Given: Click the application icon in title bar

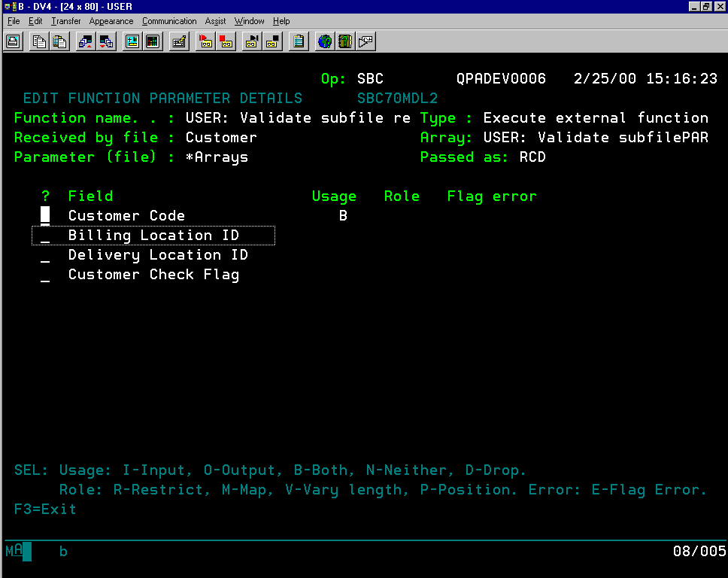Looking at the screenshot, I should pyautogui.click(x=9, y=7).
